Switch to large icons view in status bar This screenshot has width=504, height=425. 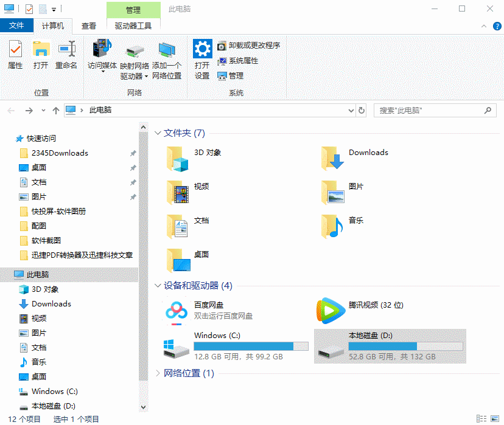pyautogui.click(x=495, y=418)
